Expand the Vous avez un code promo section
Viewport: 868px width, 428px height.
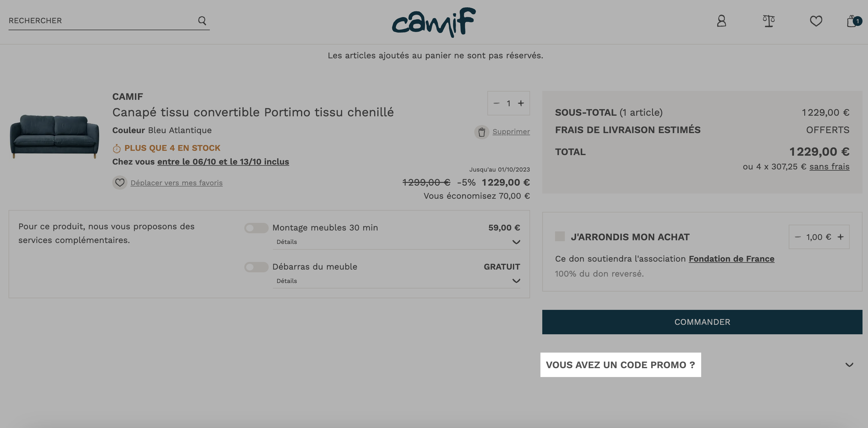701,365
